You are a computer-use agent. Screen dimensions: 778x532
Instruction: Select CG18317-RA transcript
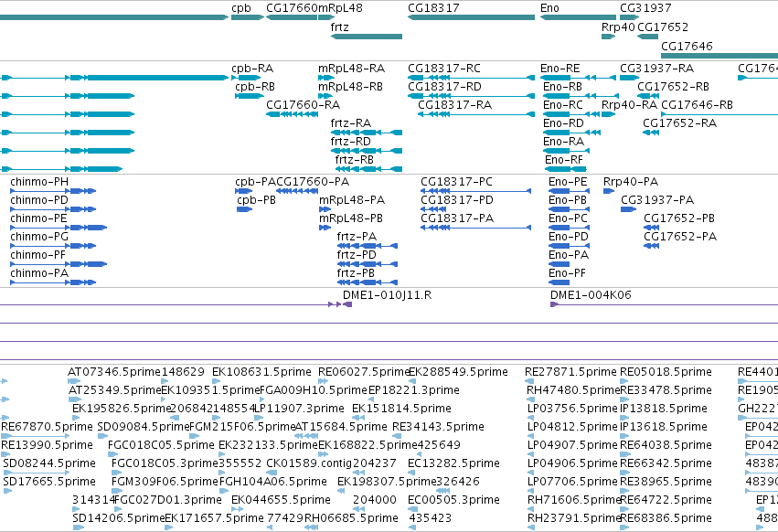tap(476, 114)
